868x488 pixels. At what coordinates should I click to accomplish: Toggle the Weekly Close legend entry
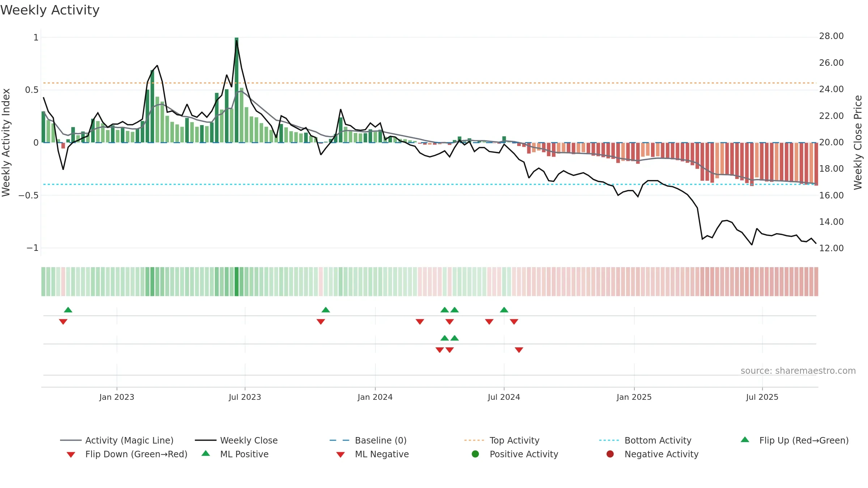click(237, 440)
